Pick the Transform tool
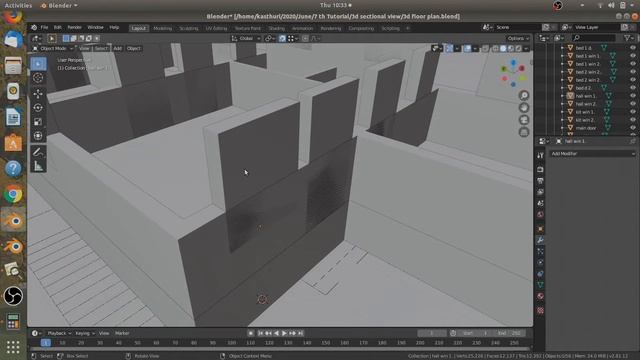This screenshot has width=640, height=360. 38,136
